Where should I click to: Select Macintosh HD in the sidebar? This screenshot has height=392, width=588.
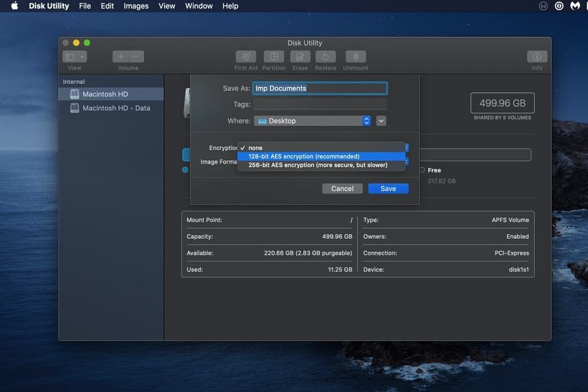(111, 94)
